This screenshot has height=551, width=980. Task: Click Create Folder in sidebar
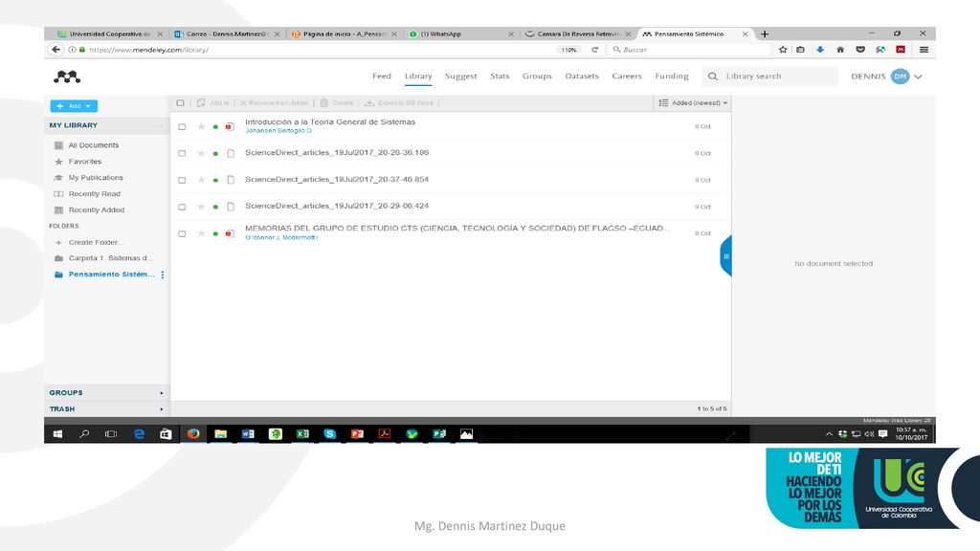tap(89, 242)
